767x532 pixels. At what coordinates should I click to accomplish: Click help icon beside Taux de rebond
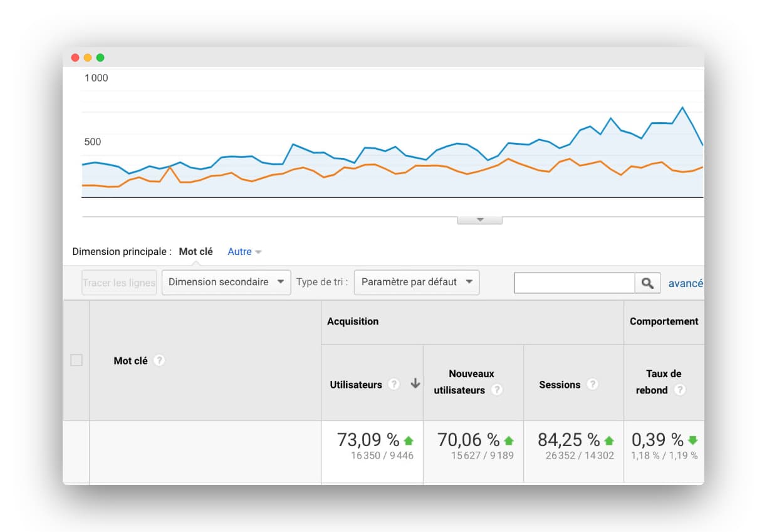click(679, 390)
